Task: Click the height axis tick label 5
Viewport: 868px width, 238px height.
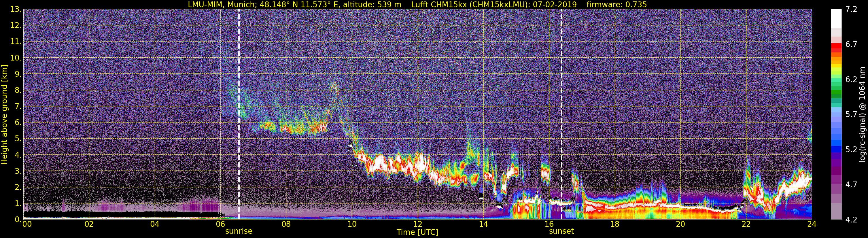Action: [18, 139]
